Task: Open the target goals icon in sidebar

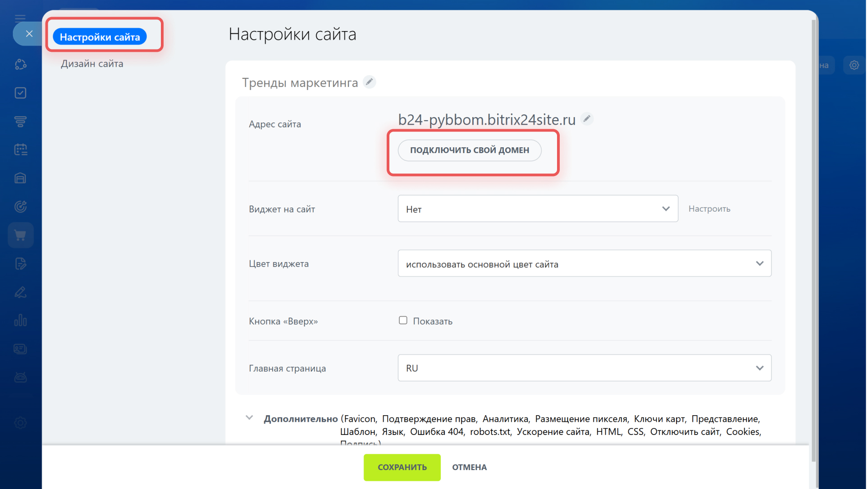Action: [20, 207]
